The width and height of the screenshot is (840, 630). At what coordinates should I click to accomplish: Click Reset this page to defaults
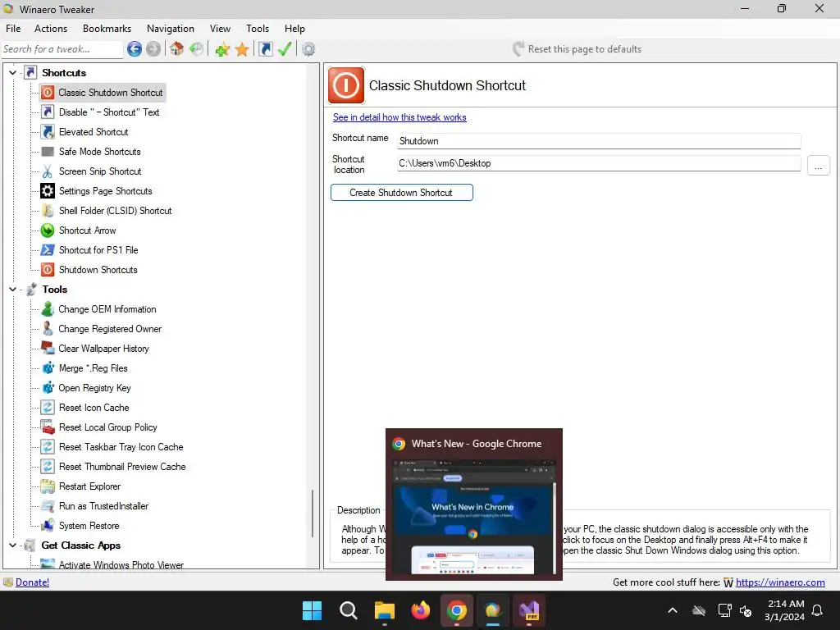point(577,49)
